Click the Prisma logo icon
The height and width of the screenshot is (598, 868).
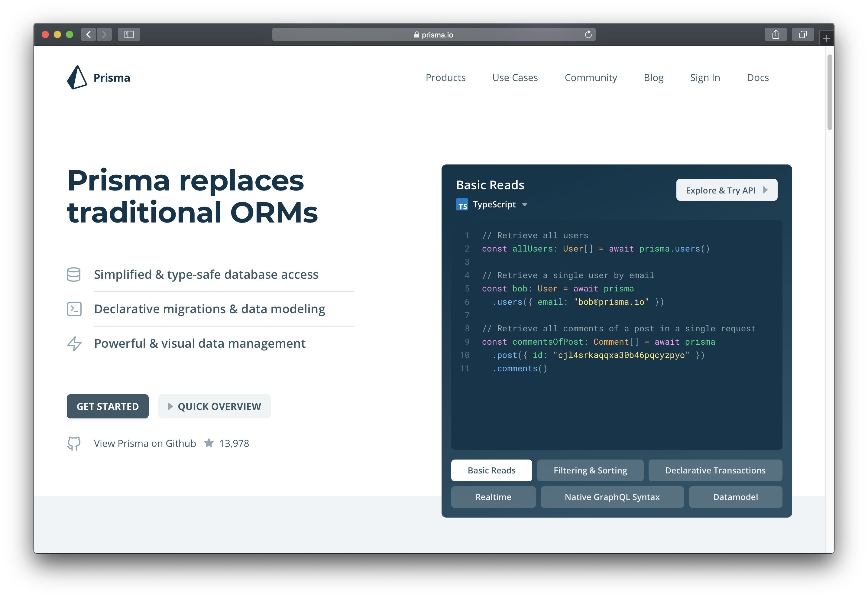click(x=77, y=78)
